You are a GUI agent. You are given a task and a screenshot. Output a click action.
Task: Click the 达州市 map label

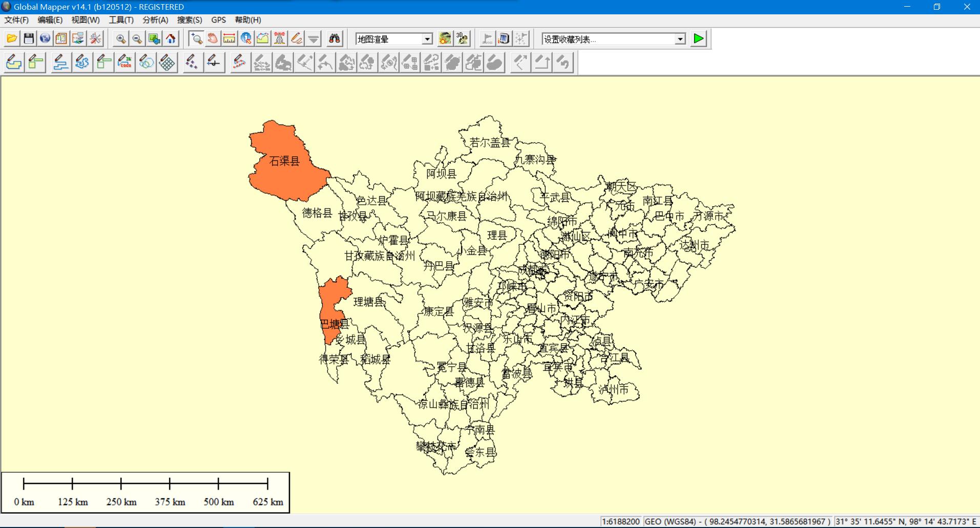click(x=695, y=245)
